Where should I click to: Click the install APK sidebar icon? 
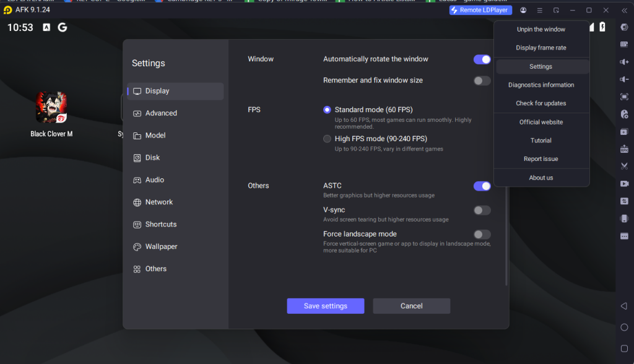(x=624, y=149)
